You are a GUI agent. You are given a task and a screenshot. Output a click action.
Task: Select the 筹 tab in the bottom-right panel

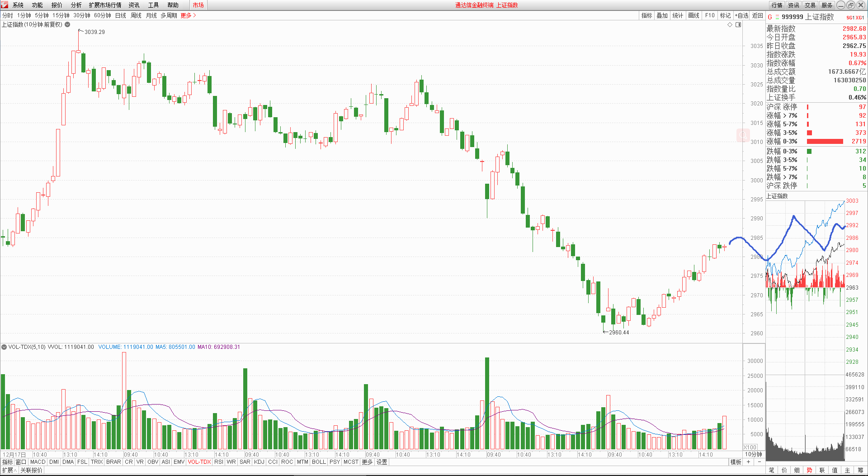pyautogui.click(x=860, y=470)
